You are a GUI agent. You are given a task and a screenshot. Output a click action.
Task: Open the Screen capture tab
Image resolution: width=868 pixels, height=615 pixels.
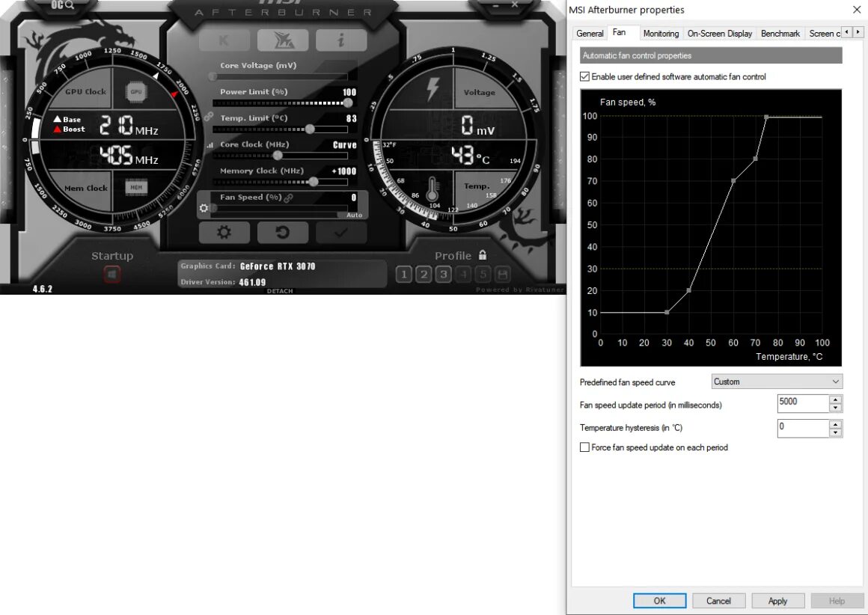824,33
